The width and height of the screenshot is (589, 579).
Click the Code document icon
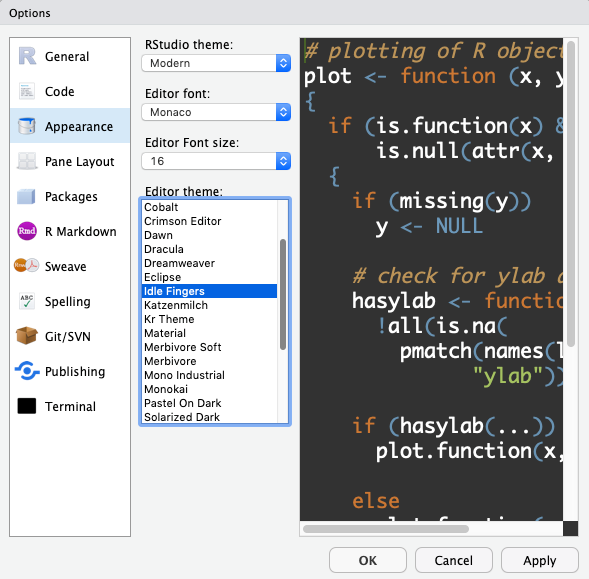(x=27, y=91)
